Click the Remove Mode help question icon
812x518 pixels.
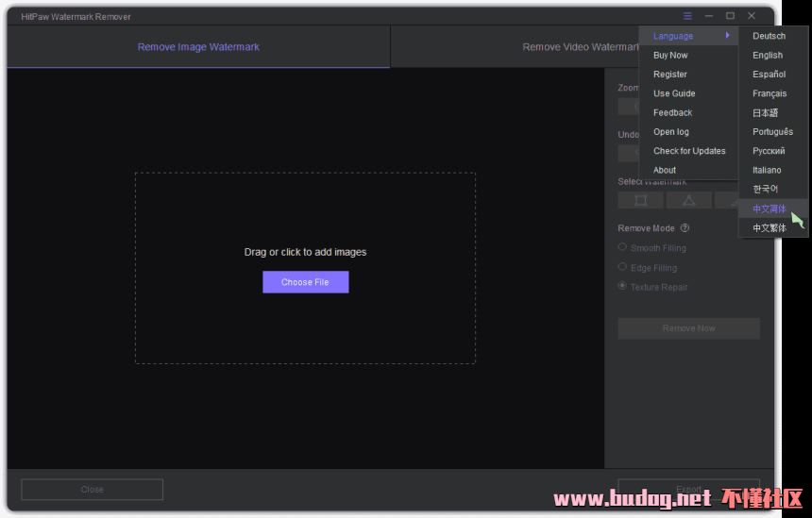point(685,228)
